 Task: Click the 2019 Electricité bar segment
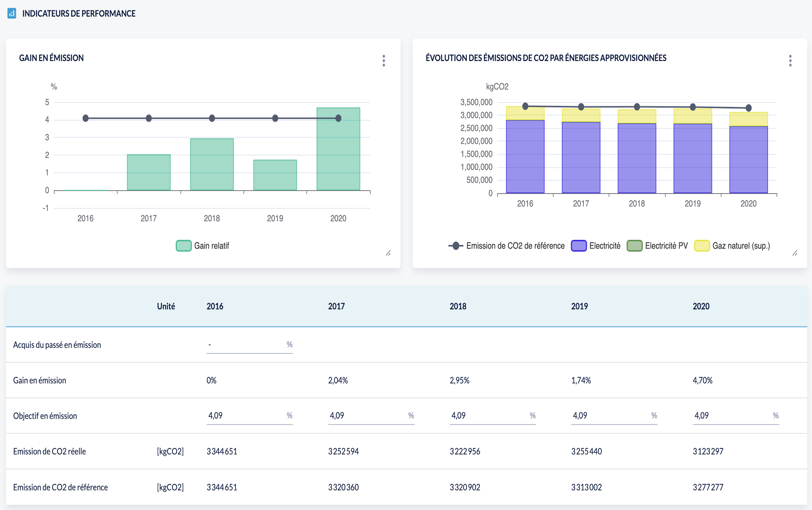tap(693, 158)
